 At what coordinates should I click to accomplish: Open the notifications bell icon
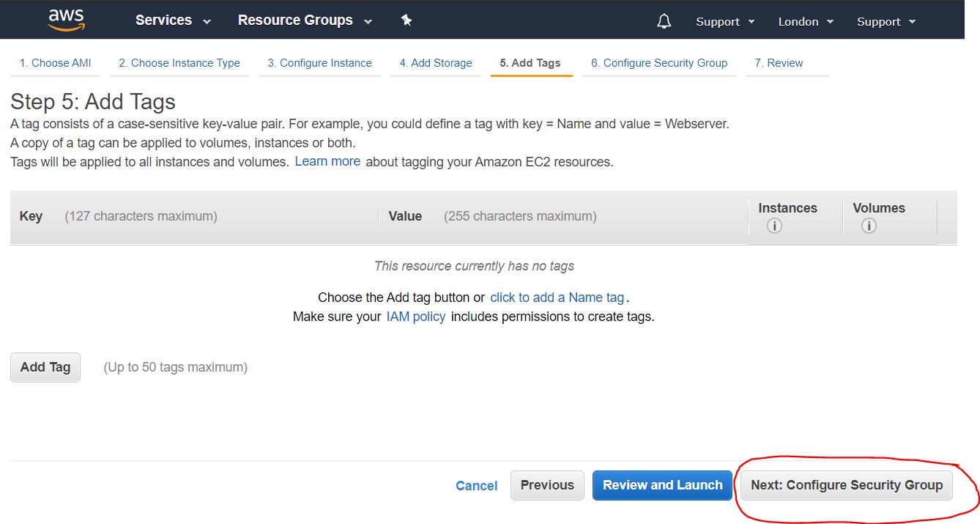coord(664,21)
